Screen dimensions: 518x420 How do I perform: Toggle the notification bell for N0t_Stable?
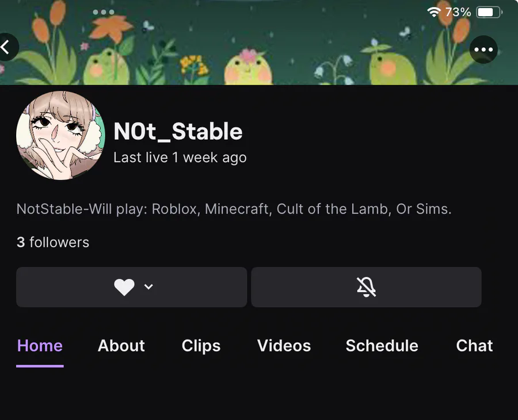click(x=366, y=287)
